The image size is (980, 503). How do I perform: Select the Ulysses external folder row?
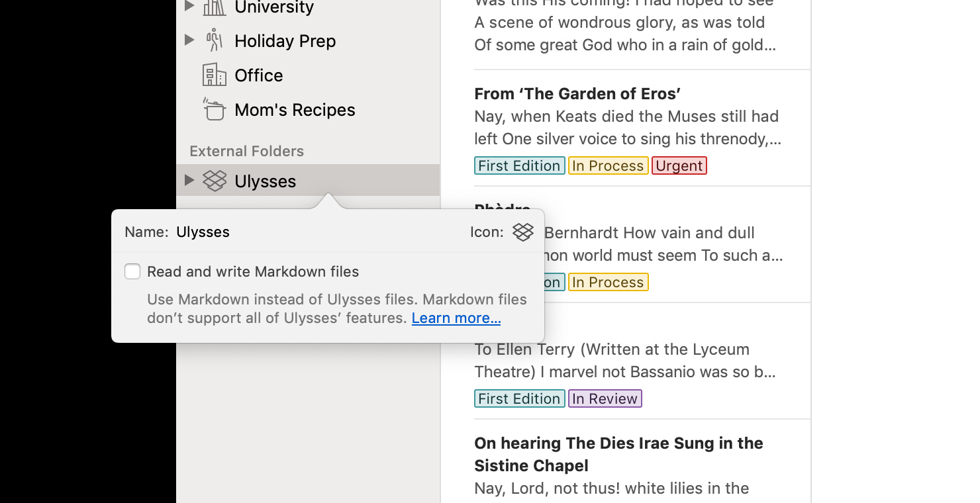308,180
